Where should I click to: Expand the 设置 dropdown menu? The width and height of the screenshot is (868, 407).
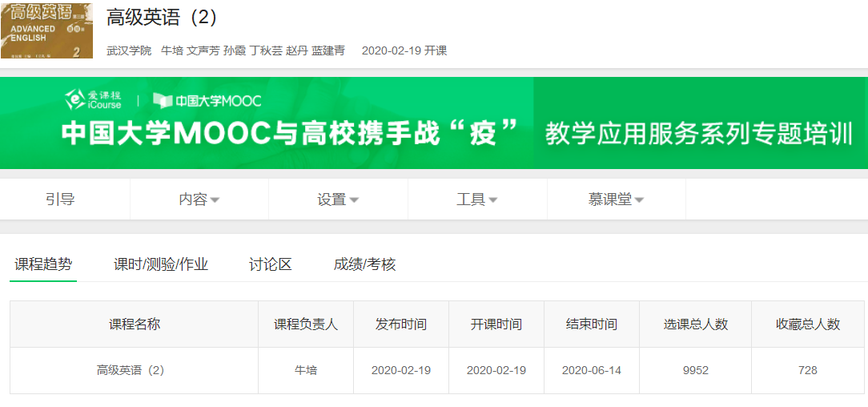[337, 199]
